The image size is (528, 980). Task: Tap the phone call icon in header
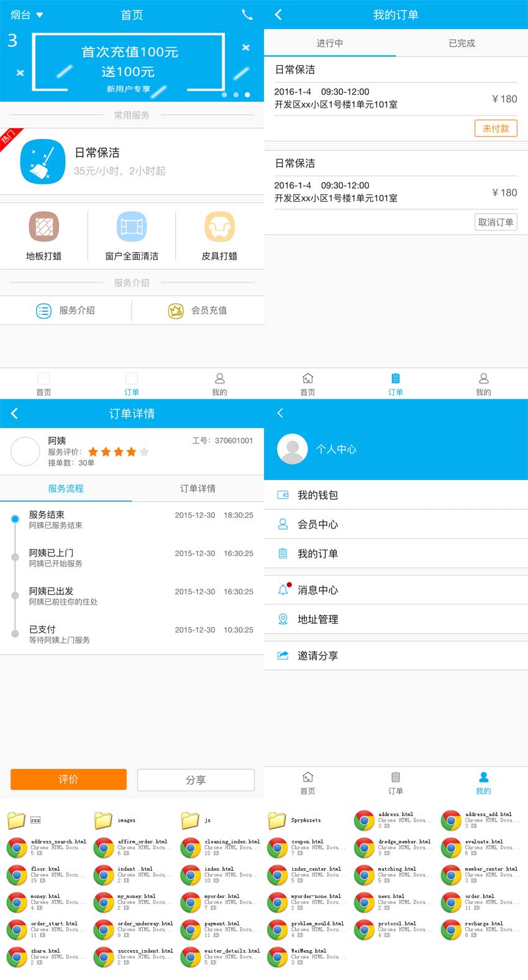(247, 15)
